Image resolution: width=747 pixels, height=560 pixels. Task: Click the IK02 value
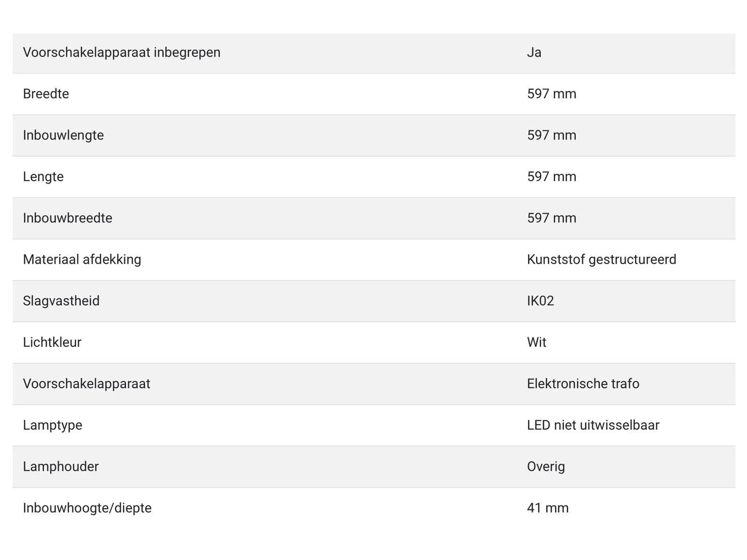(x=540, y=301)
